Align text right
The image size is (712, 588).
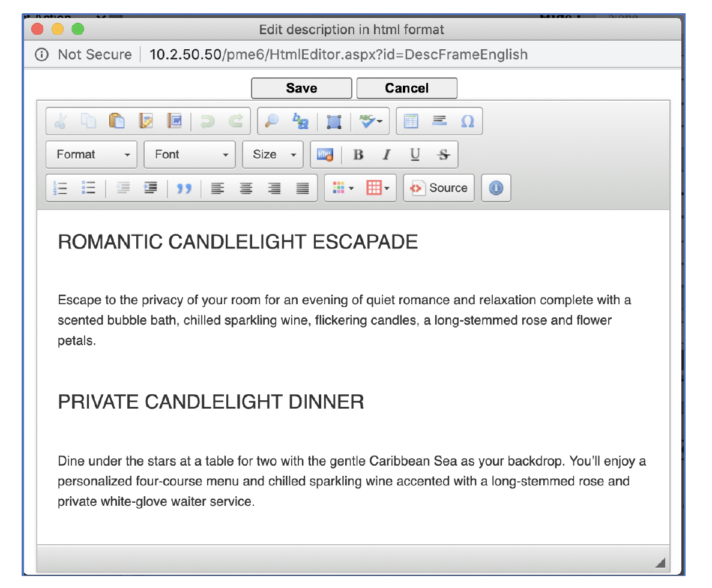coord(274,188)
